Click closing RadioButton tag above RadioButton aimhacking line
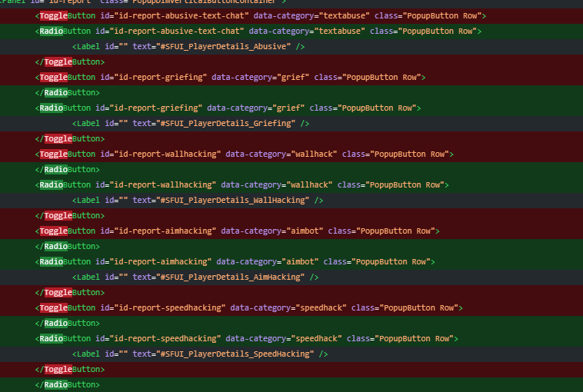 [x=67, y=247]
